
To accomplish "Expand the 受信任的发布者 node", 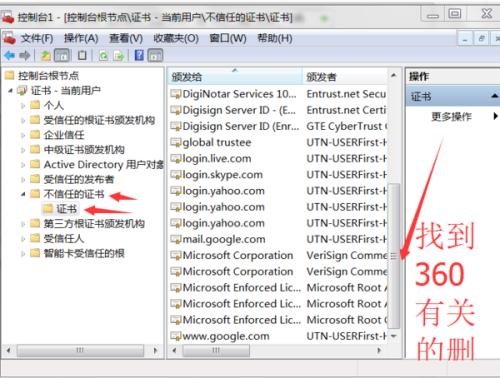I will (x=23, y=180).
